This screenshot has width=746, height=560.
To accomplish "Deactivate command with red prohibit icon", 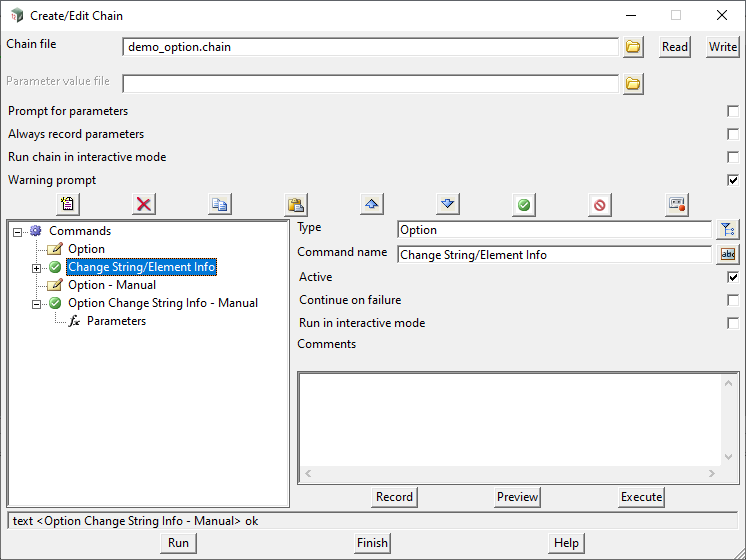I will pyautogui.click(x=599, y=205).
